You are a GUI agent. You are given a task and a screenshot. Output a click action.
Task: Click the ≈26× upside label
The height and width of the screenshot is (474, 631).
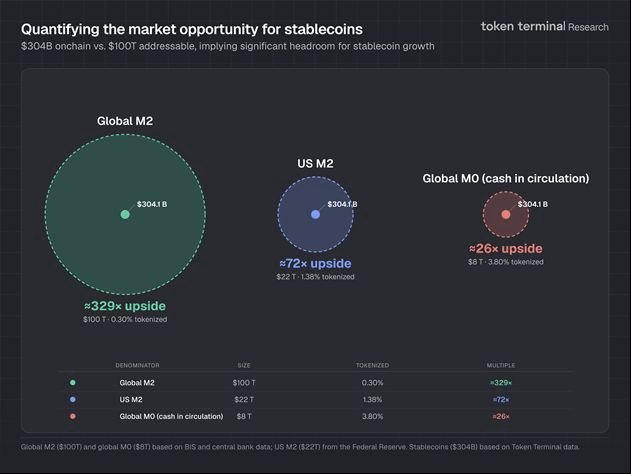[506, 248]
